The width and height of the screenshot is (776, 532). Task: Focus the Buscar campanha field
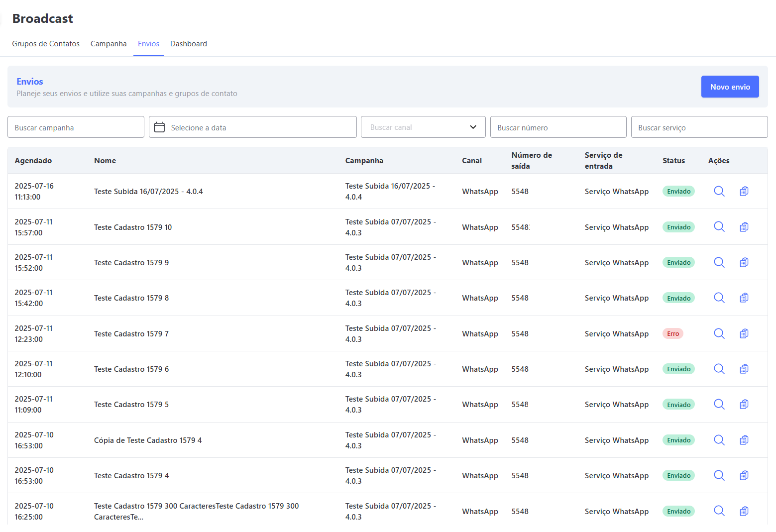tap(76, 127)
